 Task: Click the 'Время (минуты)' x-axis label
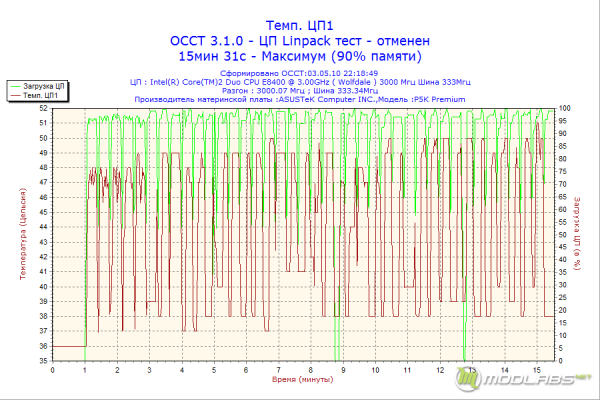[x=302, y=379]
